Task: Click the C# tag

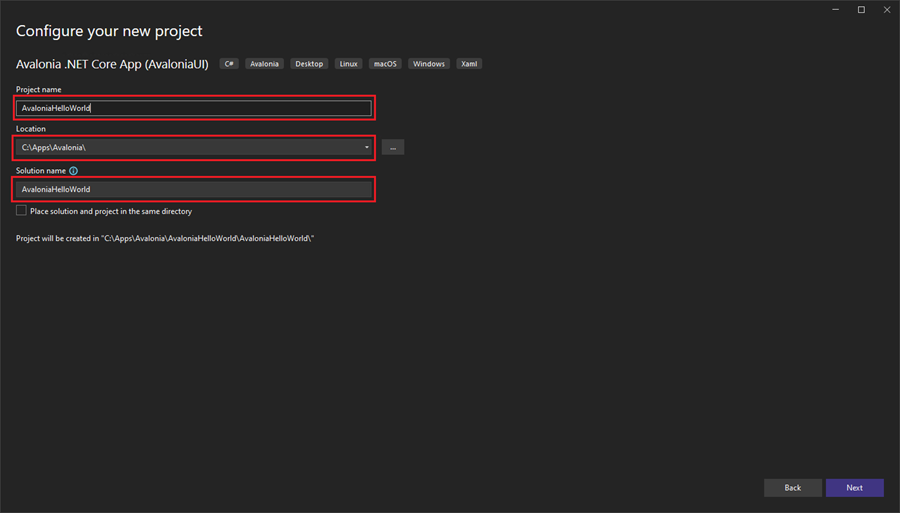Action: [229, 64]
